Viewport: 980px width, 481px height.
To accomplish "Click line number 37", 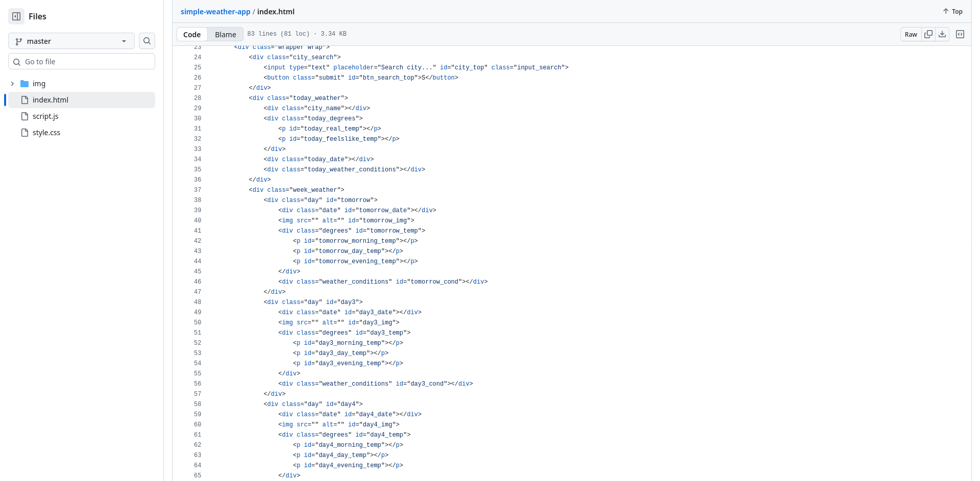I will (x=198, y=190).
